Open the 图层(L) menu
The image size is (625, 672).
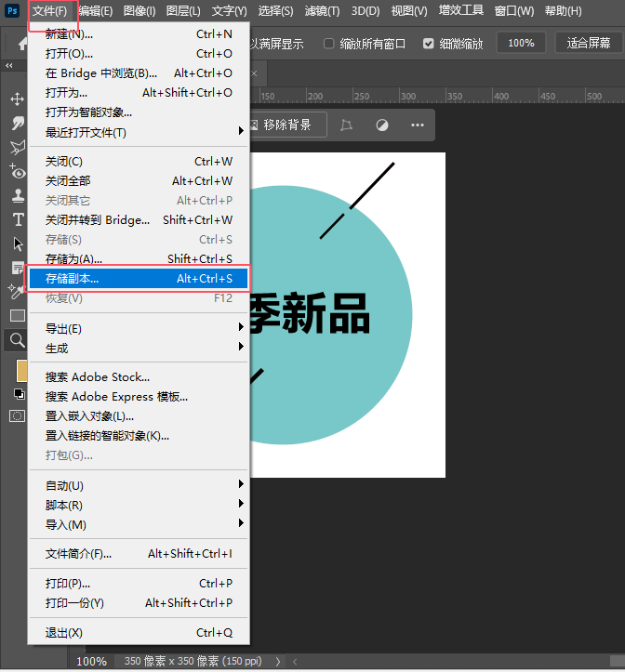(183, 11)
